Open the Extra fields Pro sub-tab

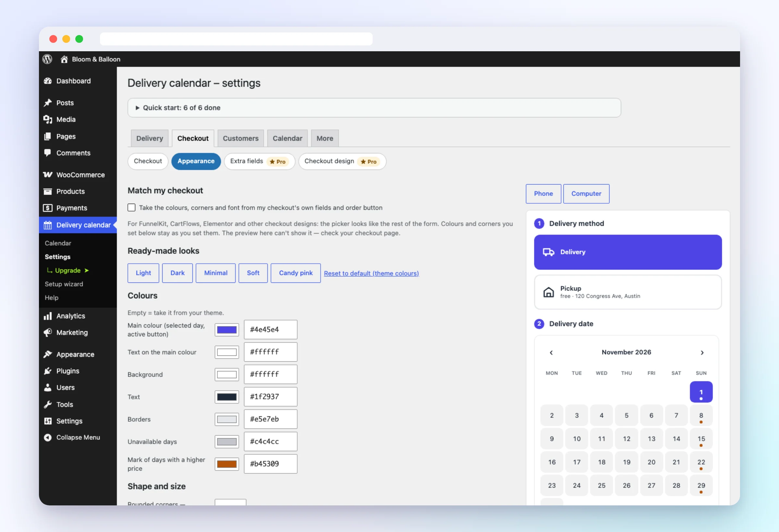[259, 161]
